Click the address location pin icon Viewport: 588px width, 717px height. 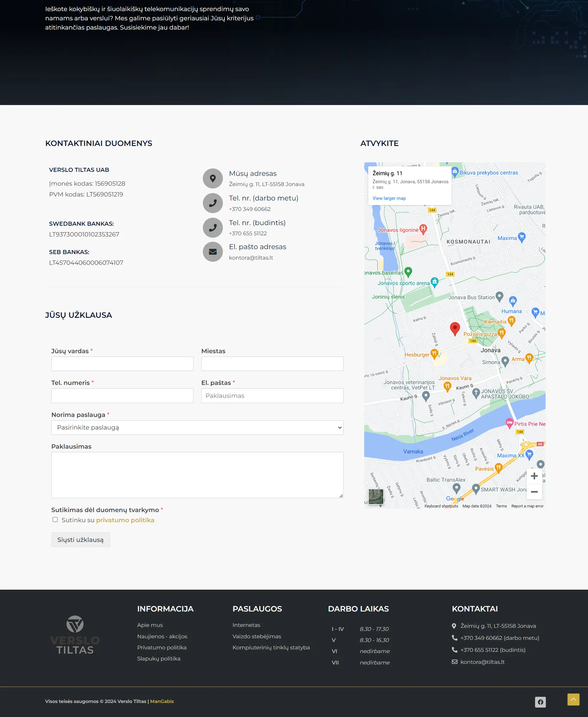[x=213, y=178]
